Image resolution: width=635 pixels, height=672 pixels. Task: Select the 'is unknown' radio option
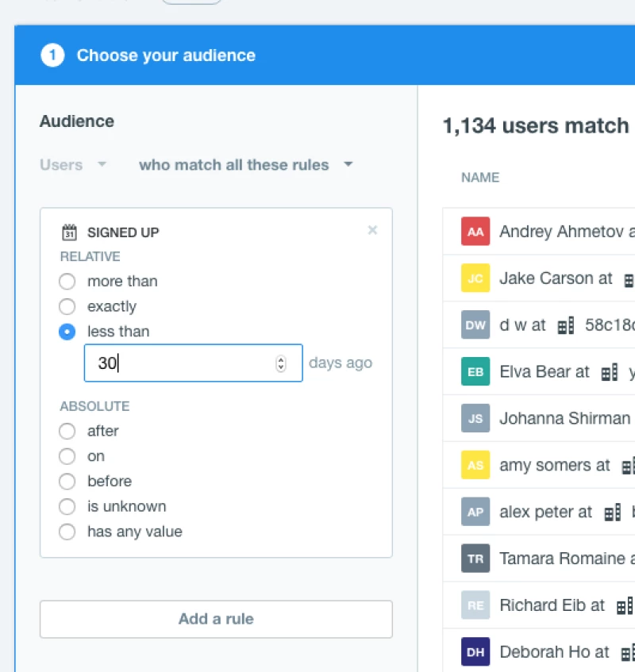tap(67, 507)
